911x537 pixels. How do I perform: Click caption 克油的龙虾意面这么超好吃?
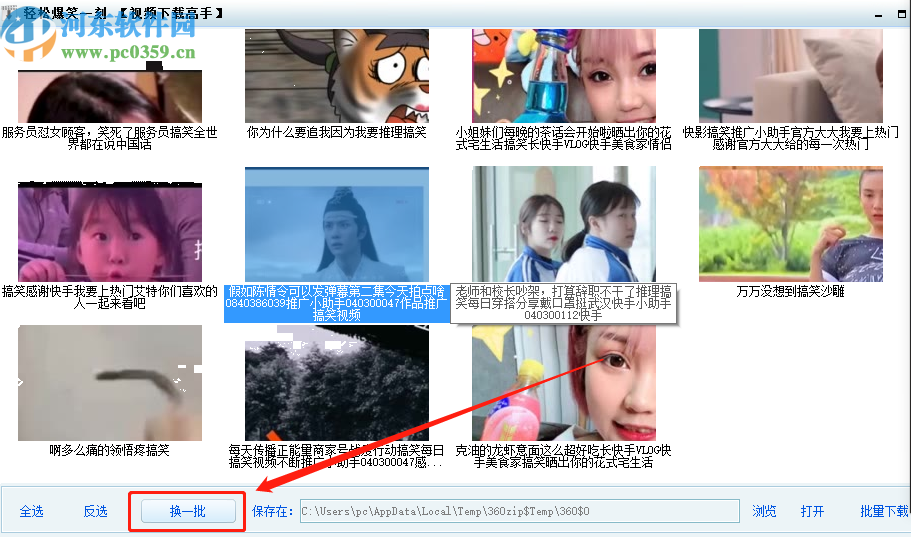tap(564, 456)
